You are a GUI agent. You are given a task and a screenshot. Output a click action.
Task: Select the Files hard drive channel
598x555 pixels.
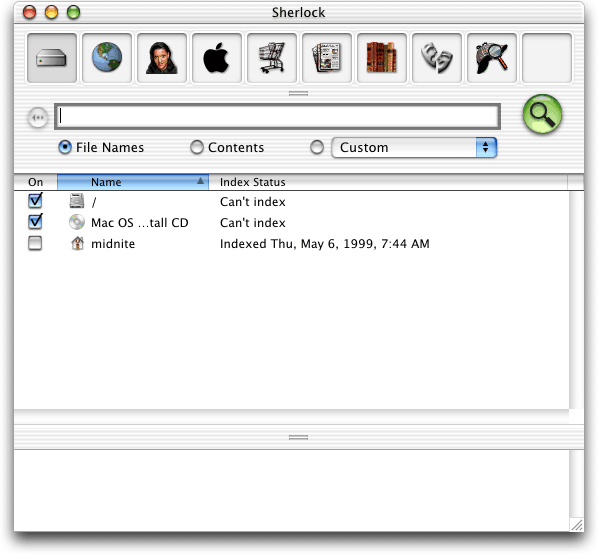pos(52,58)
